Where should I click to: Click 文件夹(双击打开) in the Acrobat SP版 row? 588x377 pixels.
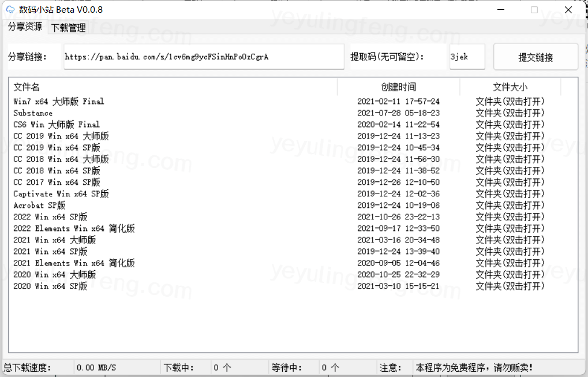[x=510, y=205]
